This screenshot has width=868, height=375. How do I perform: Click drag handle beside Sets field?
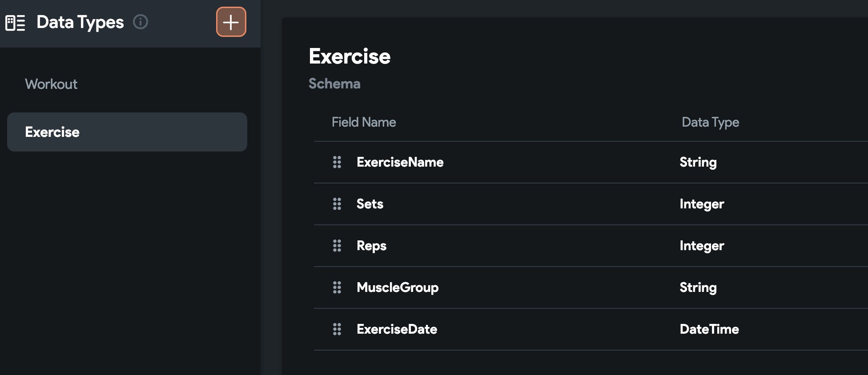point(337,204)
